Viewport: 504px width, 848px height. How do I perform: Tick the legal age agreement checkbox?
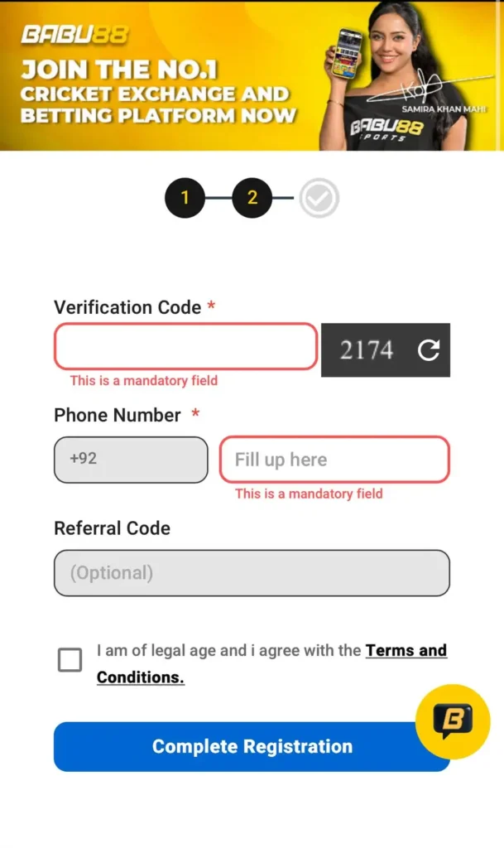click(x=70, y=660)
